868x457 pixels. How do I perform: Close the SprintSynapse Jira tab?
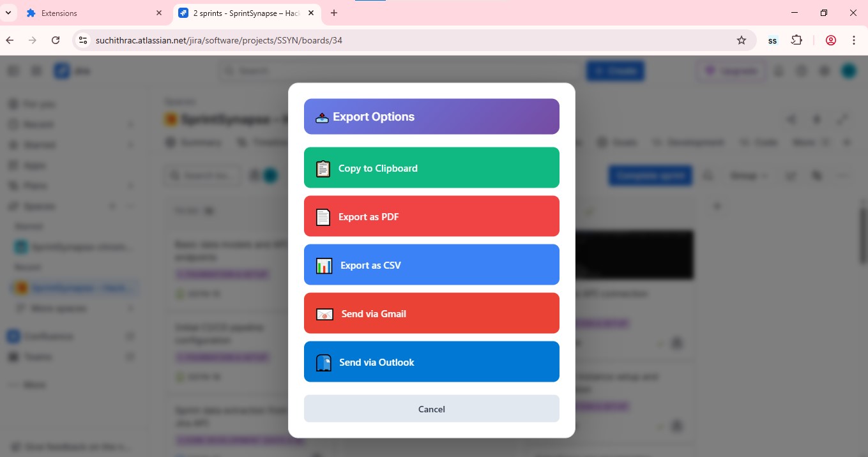click(x=312, y=13)
